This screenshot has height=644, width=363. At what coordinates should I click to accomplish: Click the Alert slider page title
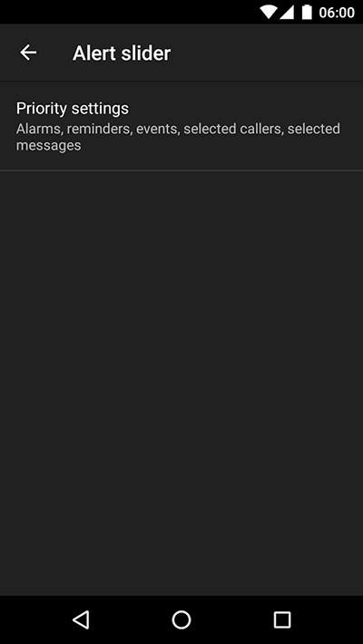(x=122, y=54)
